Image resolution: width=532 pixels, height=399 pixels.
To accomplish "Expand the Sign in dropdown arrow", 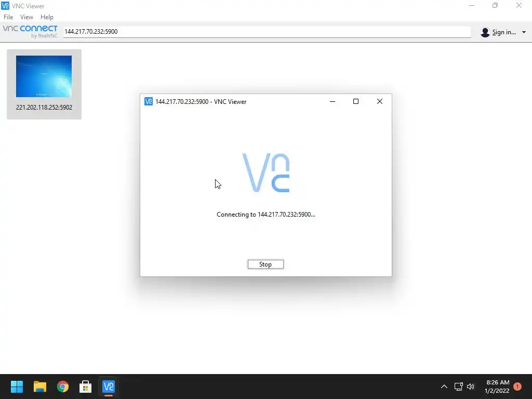I will coord(524,32).
